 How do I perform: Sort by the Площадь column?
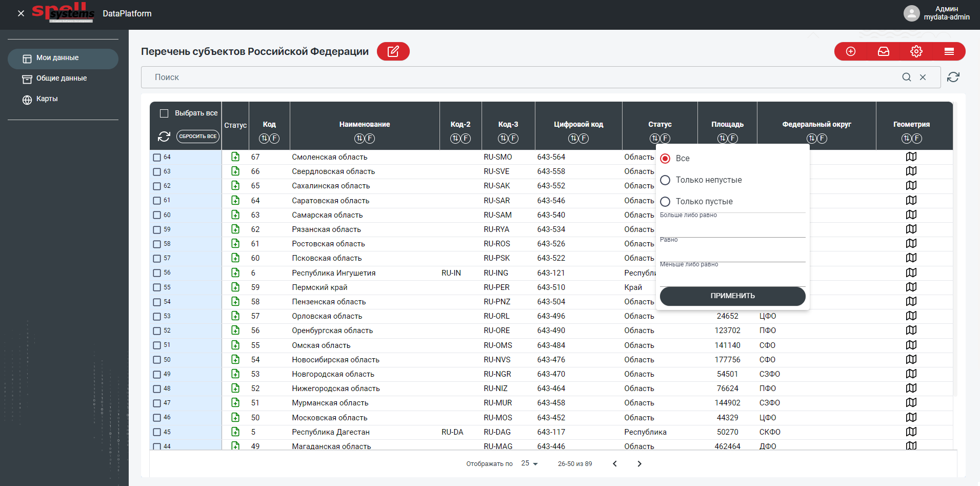click(723, 138)
